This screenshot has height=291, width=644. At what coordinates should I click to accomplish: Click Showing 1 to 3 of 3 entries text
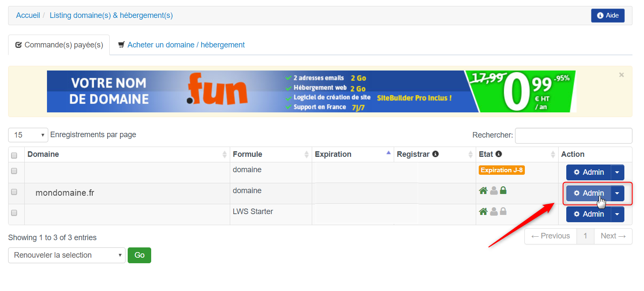[x=53, y=238]
